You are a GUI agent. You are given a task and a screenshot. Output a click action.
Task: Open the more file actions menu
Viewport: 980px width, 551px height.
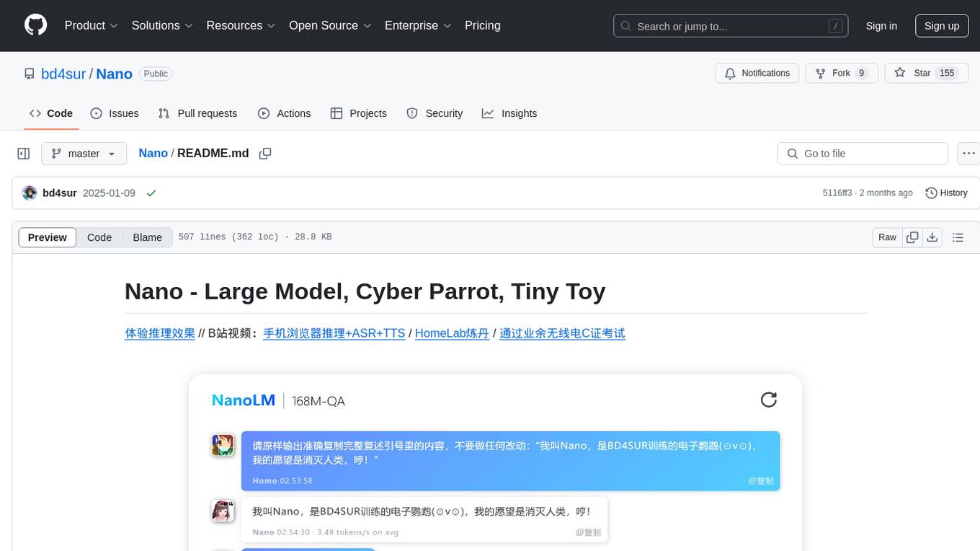[x=968, y=154]
